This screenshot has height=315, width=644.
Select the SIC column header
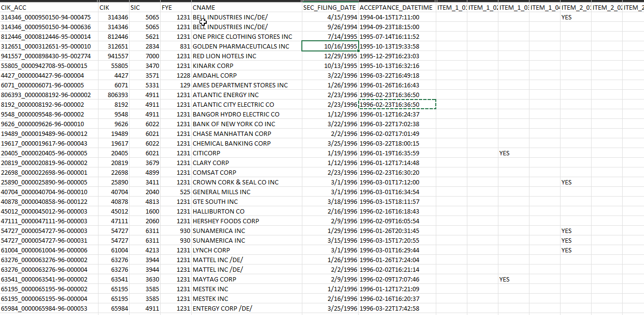coord(143,7)
